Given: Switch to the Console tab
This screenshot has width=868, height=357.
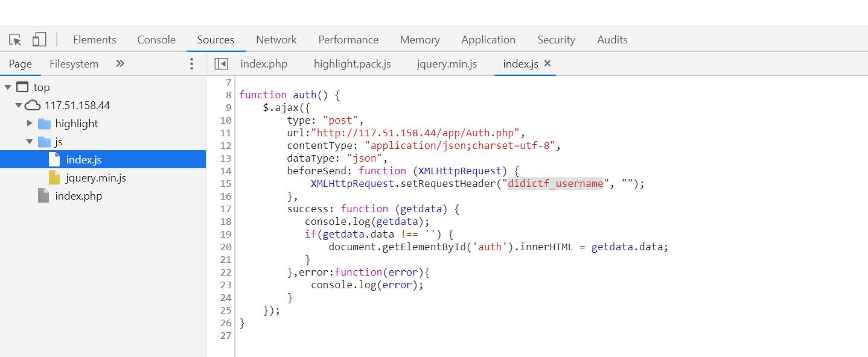Looking at the screenshot, I should pyautogui.click(x=156, y=40).
